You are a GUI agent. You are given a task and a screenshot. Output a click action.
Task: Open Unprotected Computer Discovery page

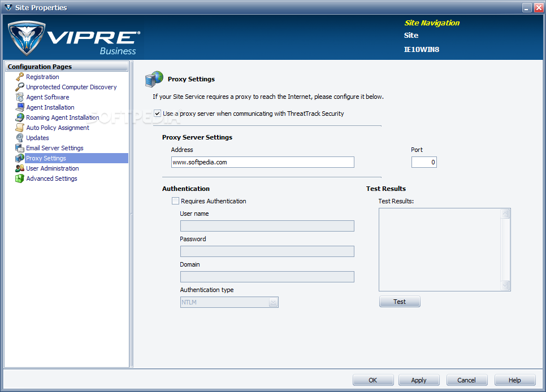click(x=71, y=86)
